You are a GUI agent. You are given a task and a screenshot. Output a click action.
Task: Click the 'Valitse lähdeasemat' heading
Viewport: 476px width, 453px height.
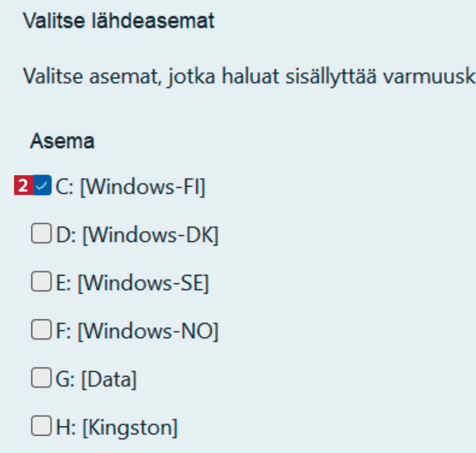coord(118,22)
